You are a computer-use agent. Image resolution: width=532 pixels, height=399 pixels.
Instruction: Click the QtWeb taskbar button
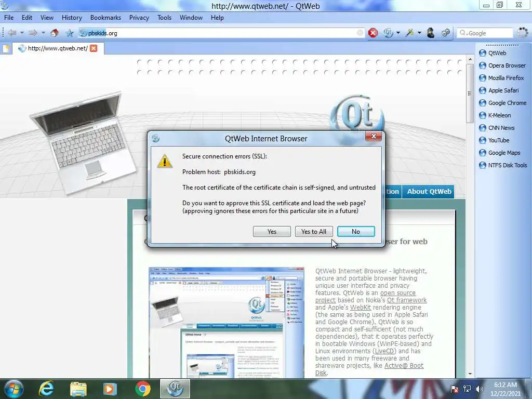click(175, 389)
